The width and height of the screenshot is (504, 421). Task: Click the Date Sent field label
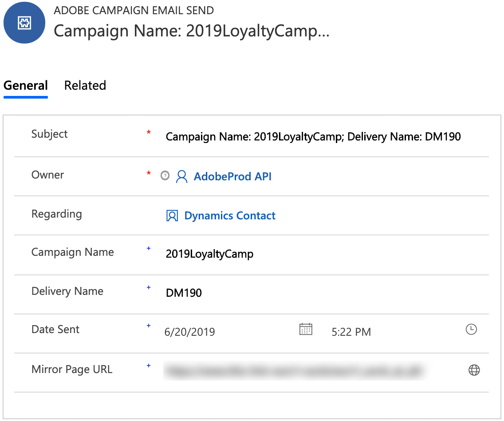click(x=55, y=330)
